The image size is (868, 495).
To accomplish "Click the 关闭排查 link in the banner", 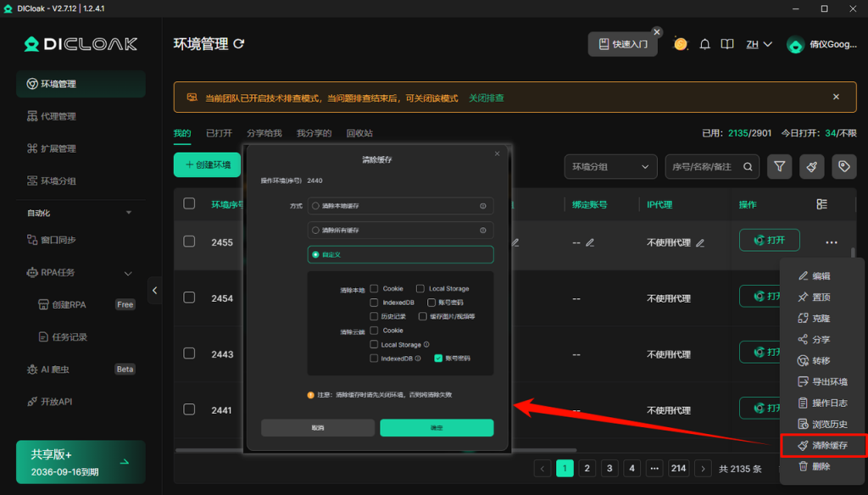I will pos(486,98).
